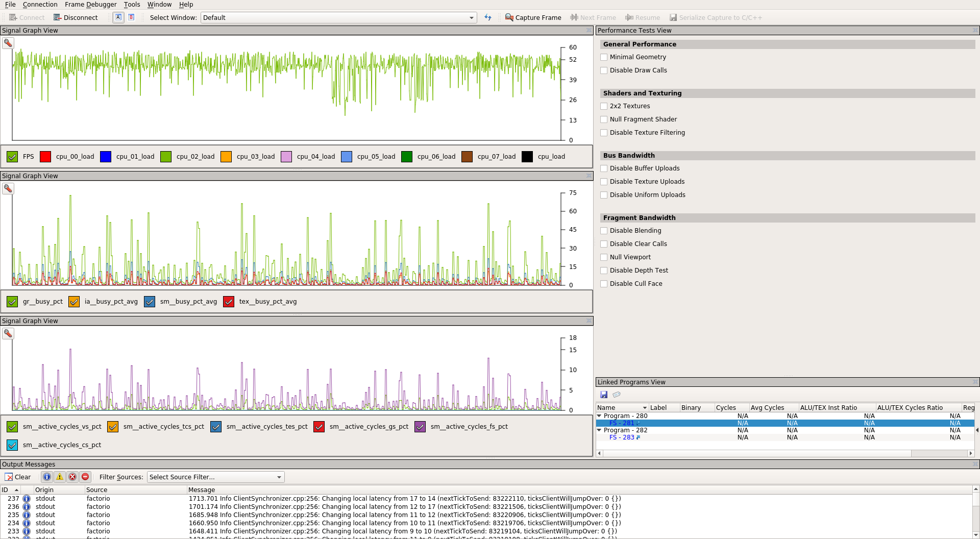
Task: Open the Select Window dropdown
Action: click(339, 17)
